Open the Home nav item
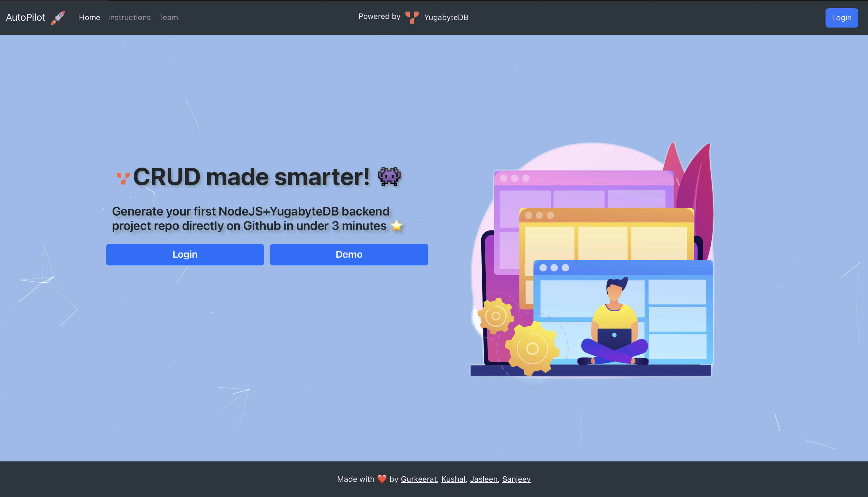Viewport: 868px width, 497px height. point(90,18)
